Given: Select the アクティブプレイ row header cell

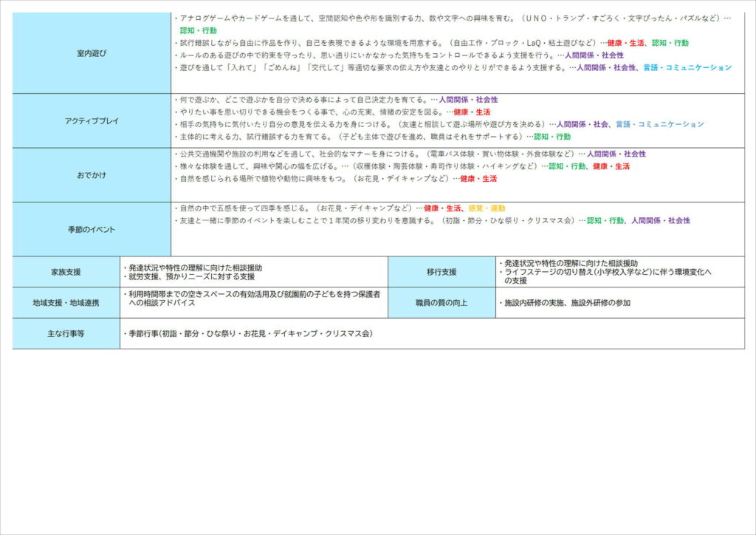Looking at the screenshot, I should tap(92, 120).
